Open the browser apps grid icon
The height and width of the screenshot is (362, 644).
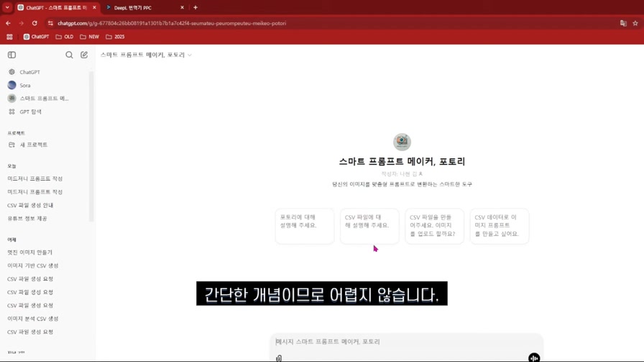coord(9,37)
